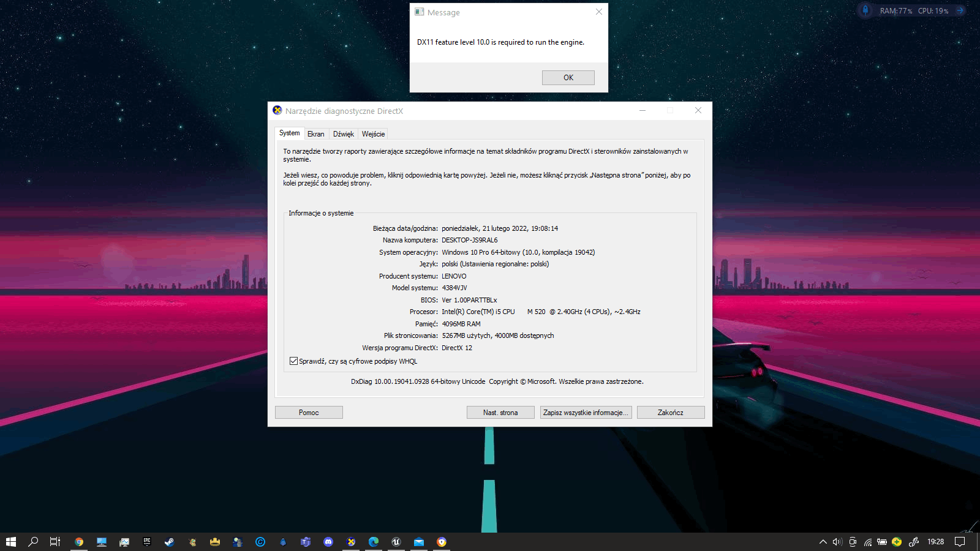Close the DirectX diagnostic tool window
Image resolution: width=980 pixels, height=551 pixels.
coord(698,110)
